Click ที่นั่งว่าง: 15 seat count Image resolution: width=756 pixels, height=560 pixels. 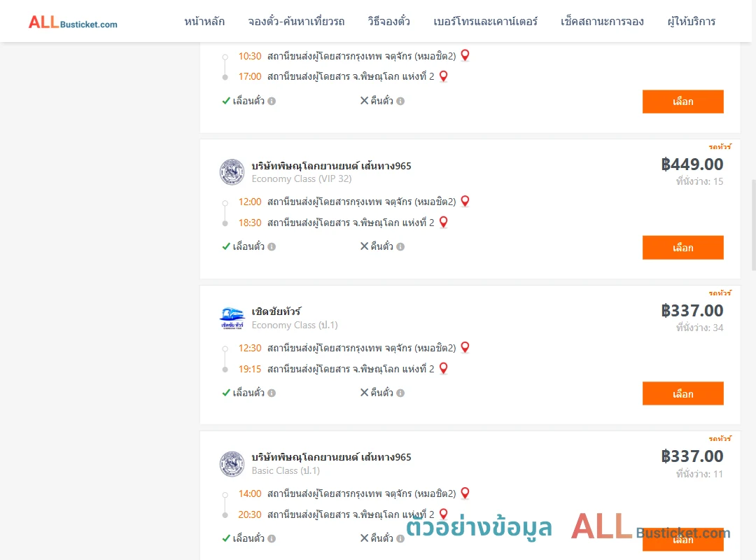[699, 182]
